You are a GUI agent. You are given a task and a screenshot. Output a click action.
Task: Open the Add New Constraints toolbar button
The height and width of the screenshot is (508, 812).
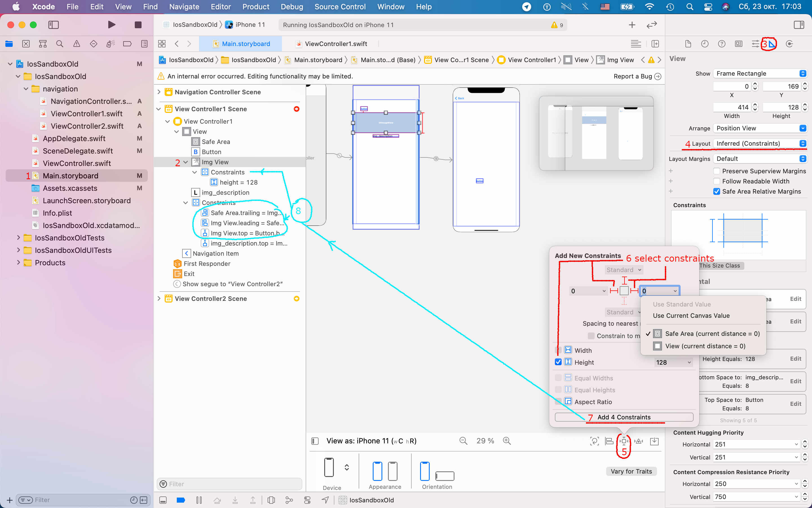624,441
